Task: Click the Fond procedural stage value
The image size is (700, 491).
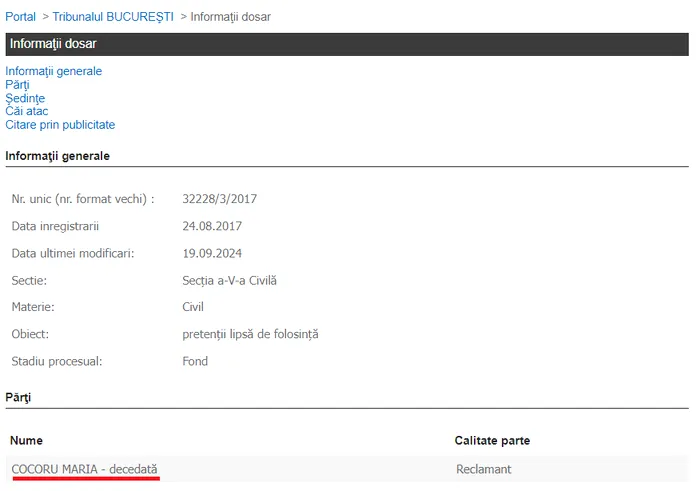Action: point(195,361)
